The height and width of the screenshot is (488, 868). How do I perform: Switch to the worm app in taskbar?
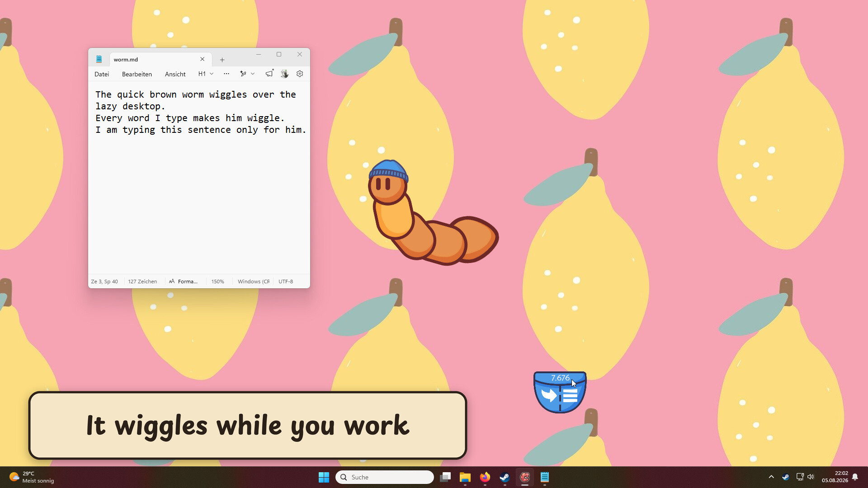point(525,477)
